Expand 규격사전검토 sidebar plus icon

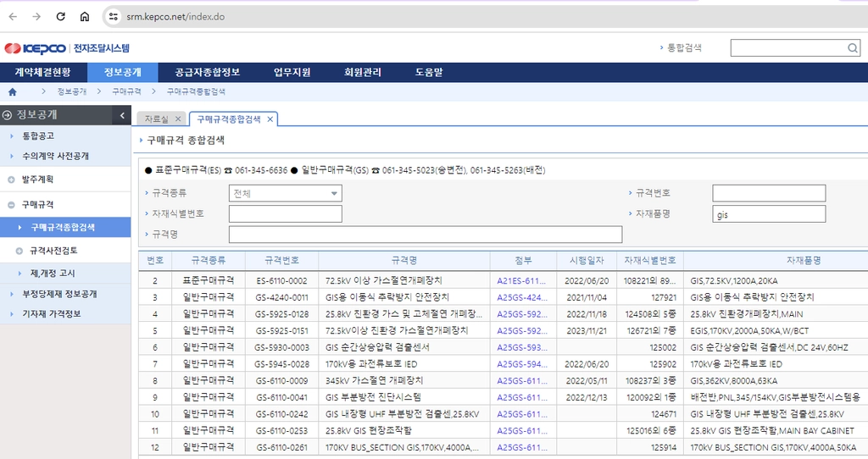[19, 251]
